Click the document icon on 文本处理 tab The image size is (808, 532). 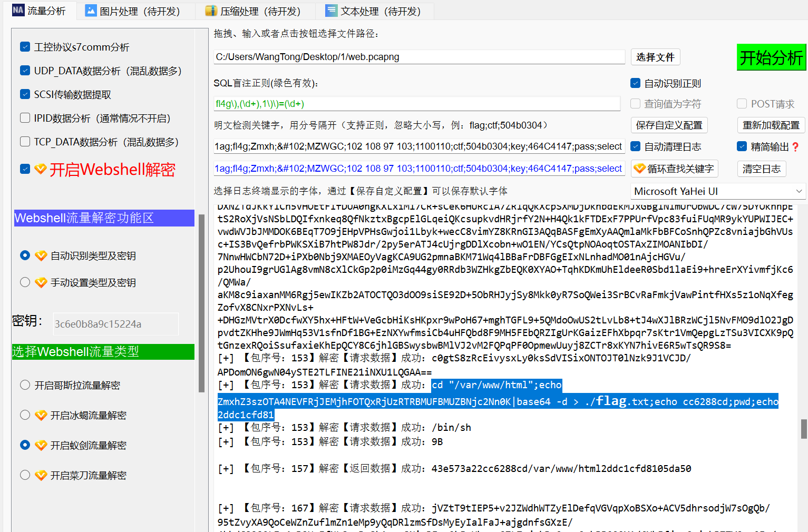coord(331,11)
